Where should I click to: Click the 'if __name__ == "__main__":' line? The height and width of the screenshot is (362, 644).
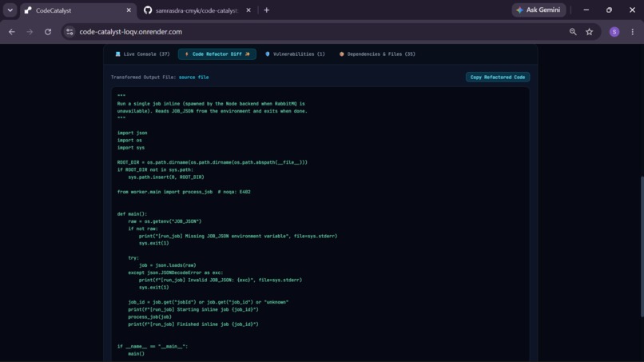[x=153, y=346]
